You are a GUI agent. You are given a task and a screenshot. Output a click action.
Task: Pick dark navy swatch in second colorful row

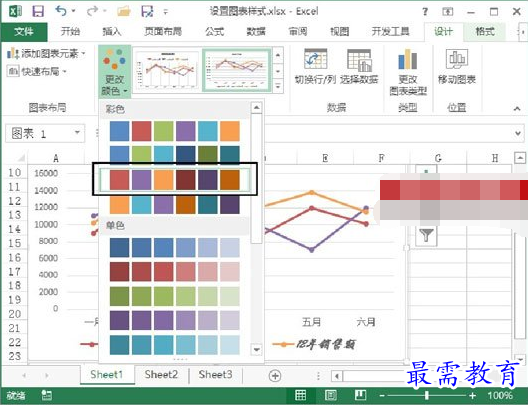click(x=186, y=154)
